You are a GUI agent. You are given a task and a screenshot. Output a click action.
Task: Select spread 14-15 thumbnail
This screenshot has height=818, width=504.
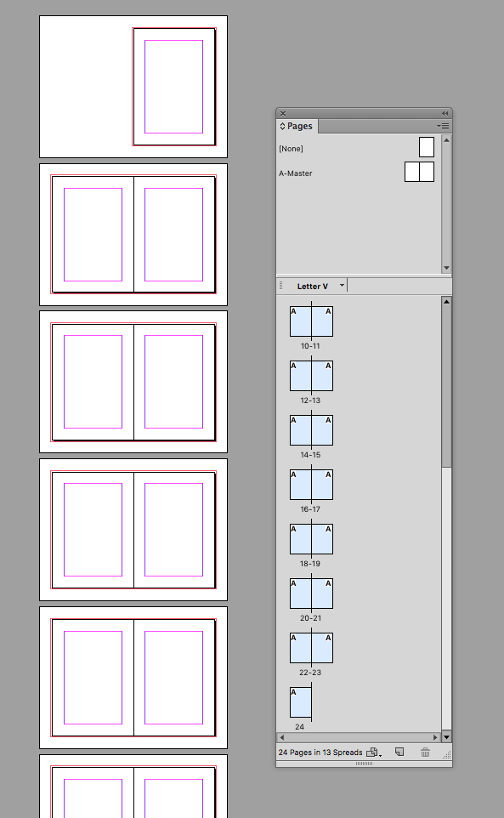pos(311,430)
